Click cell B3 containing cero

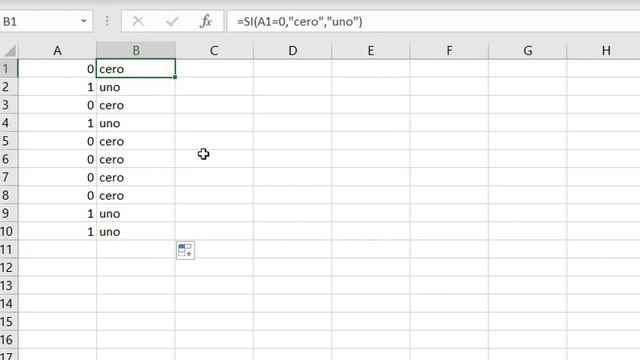point(136,105)
